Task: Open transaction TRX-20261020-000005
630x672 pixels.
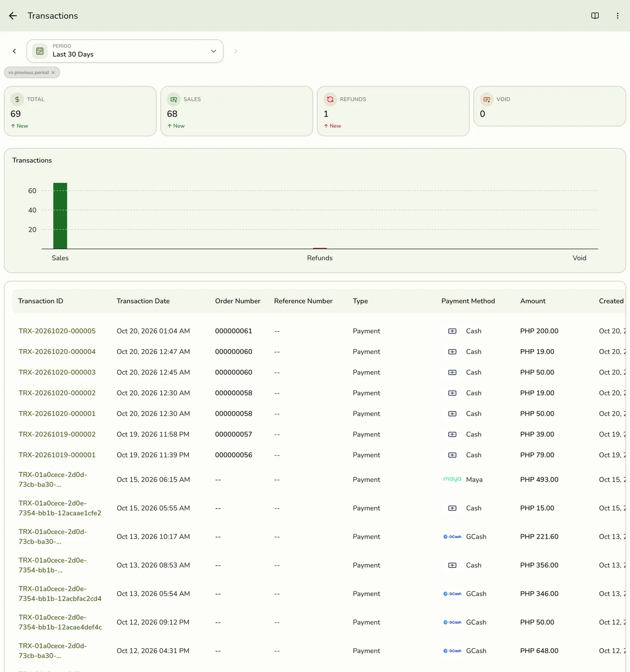Action: [x=57, y=331]
